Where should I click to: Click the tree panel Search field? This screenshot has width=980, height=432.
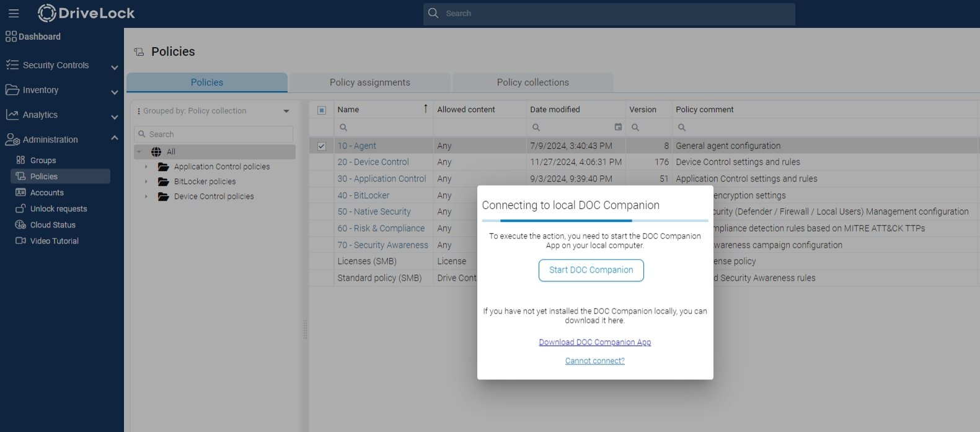213,134
